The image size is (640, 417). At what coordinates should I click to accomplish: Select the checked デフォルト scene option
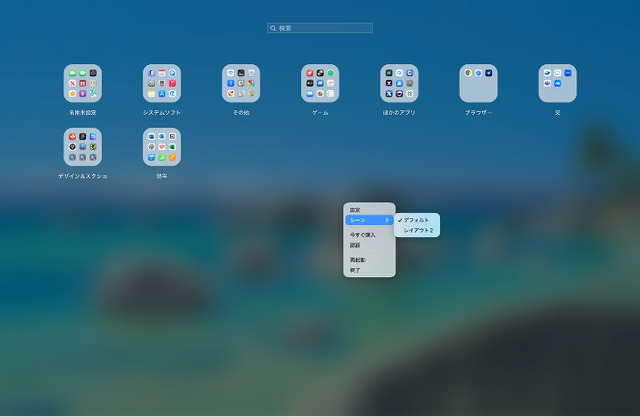point(417,220)
